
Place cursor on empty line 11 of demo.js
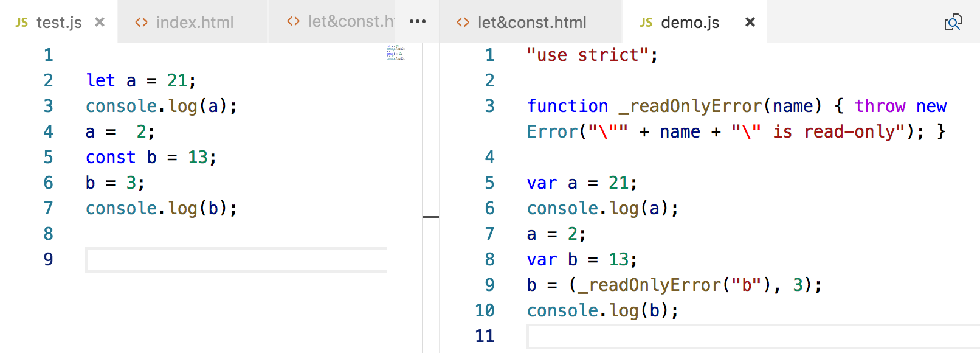(x=730, y=336)
